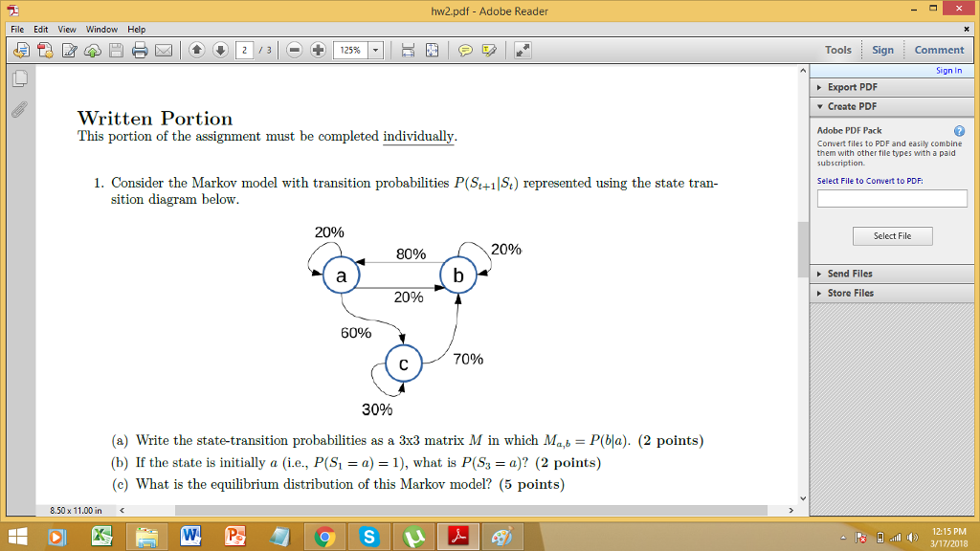Zoom in using the plus icon
Viewport: 980px width, 551px height.
point(317,50)
